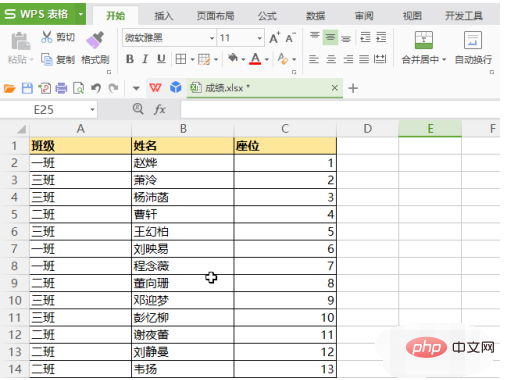The height and width of the screenshot is (380, 505).
Task: Align text left
Action: [x=314, y=59]
